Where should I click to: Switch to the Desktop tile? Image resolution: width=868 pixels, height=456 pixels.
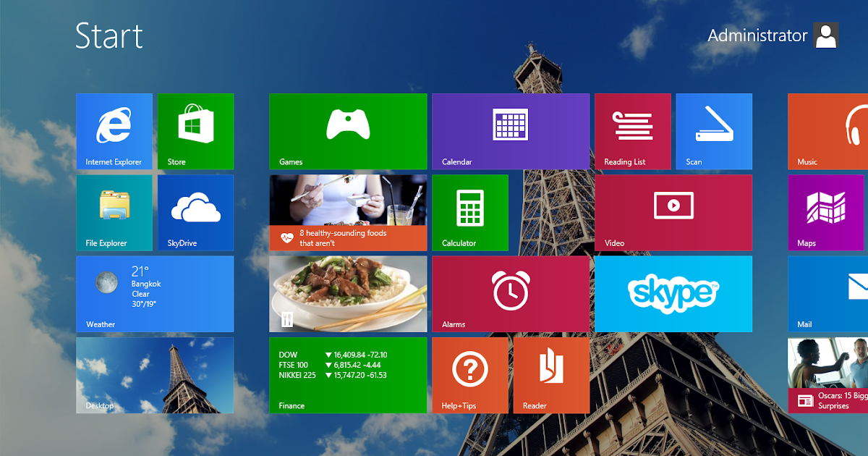click(155, 375)
